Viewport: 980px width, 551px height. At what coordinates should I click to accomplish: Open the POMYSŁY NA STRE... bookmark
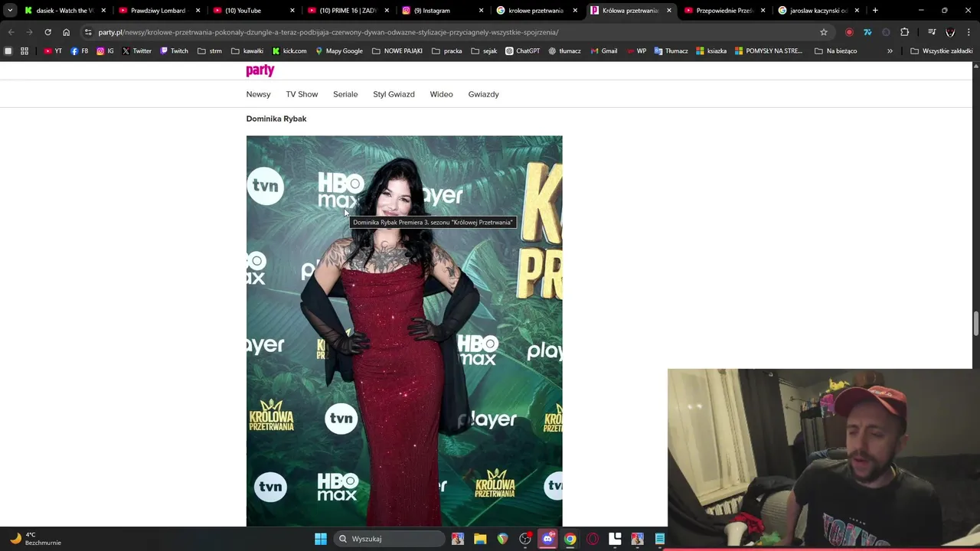pos(768,51)
